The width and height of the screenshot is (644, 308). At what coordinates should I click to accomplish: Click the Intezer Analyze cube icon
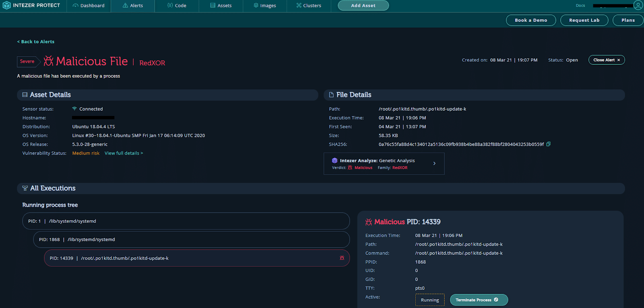[x=334, y=160]
